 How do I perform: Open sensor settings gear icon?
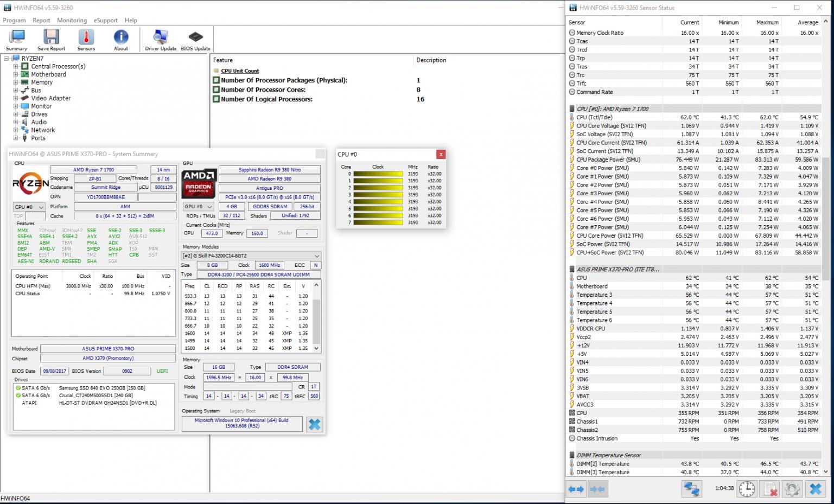coord(792,489)
